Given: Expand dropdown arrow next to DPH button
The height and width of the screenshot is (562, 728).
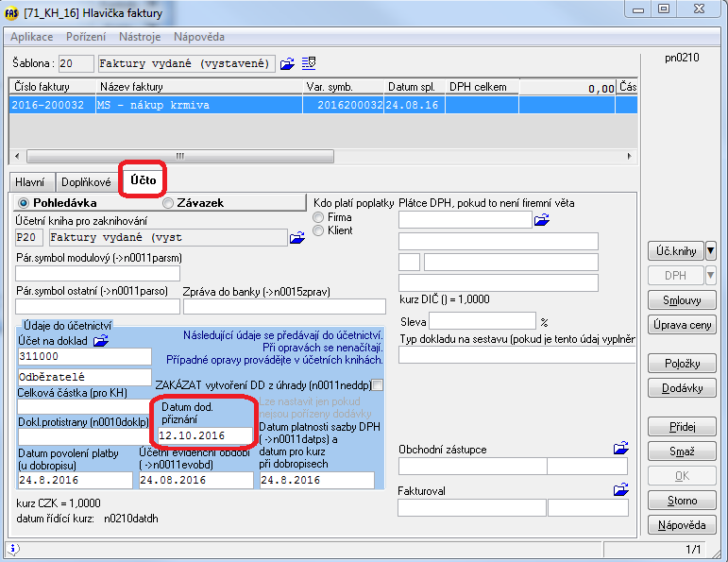Looking at the screenshot, I should (710, 275).
